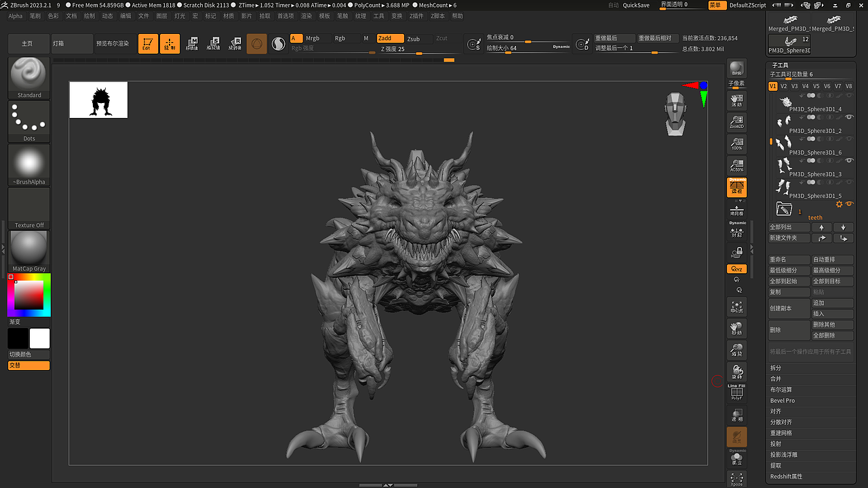This screenshot has height=488, width=868.
Task: Click the BPR render icon
Action: [736, 70]
